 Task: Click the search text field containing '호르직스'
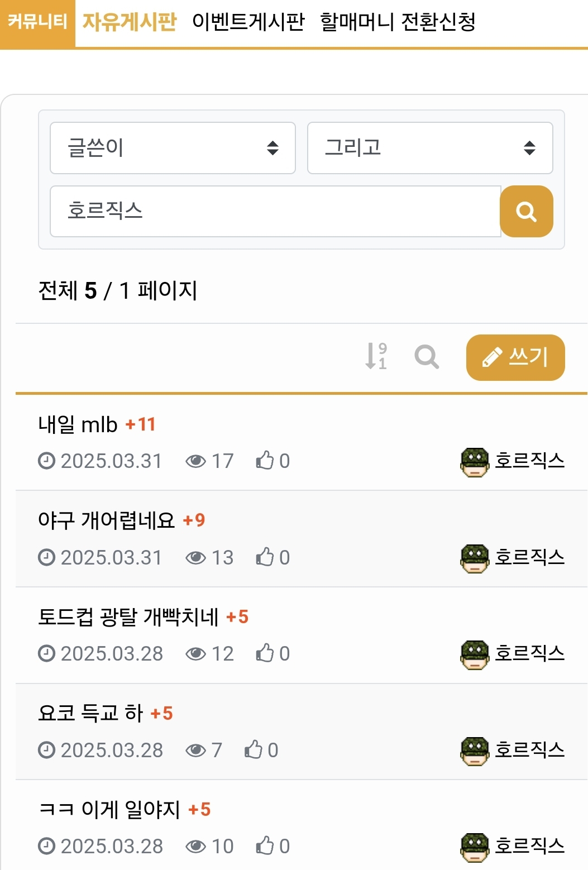[275, 212]
